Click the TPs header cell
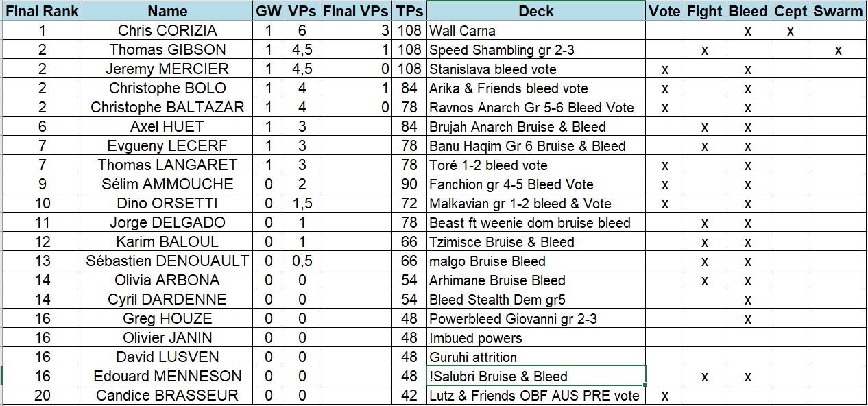Image resolution: width=868 pixels, height=406 pixels. coord(409,11)
